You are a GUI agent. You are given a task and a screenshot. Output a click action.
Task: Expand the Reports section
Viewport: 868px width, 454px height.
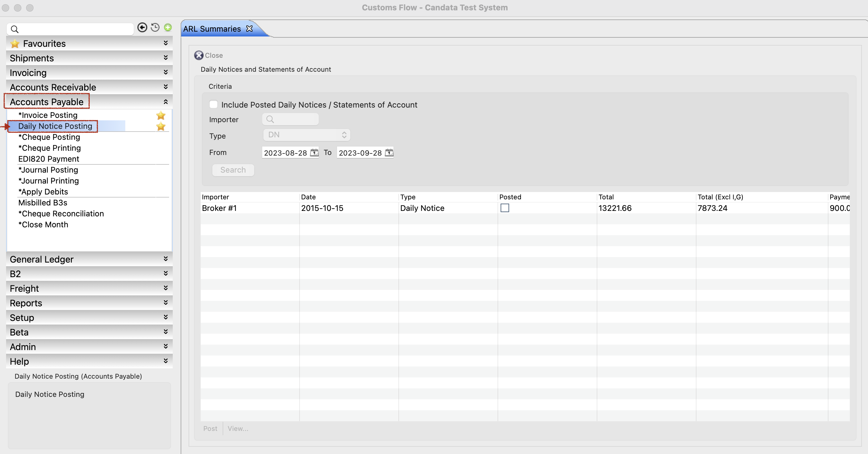[165, 302]
